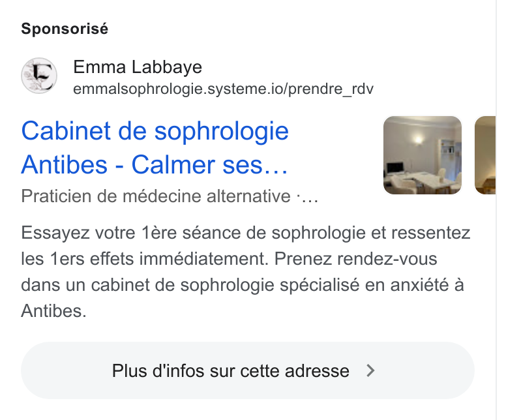This screenshot has height=420, width=506.
Task: Click the prendre_rdv part of the URL
Action: pyautogui.click(x=331, y=89)
